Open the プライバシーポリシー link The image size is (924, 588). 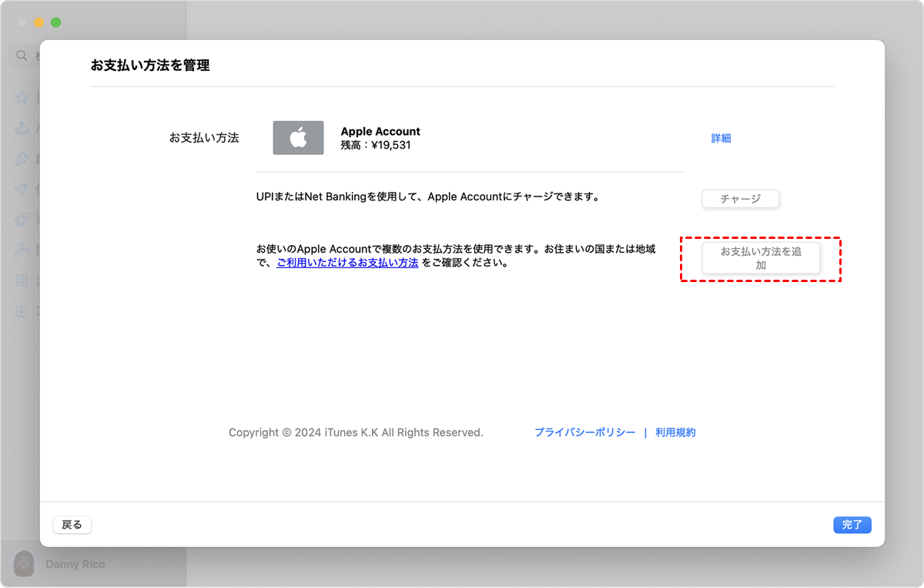coord(585,433)
